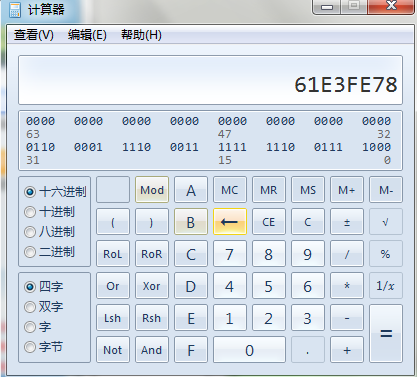Click the Xor button
The height and width of the screenshot is (377, 417).
point(152,286)
